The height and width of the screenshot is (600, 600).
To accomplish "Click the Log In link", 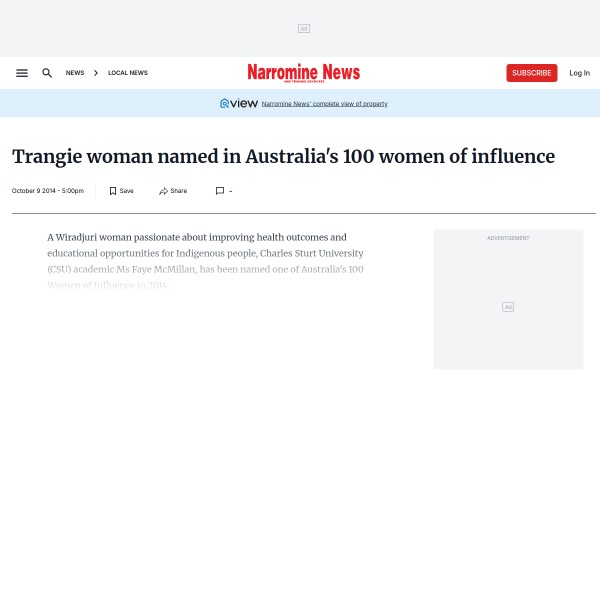I will click(579, 73).
